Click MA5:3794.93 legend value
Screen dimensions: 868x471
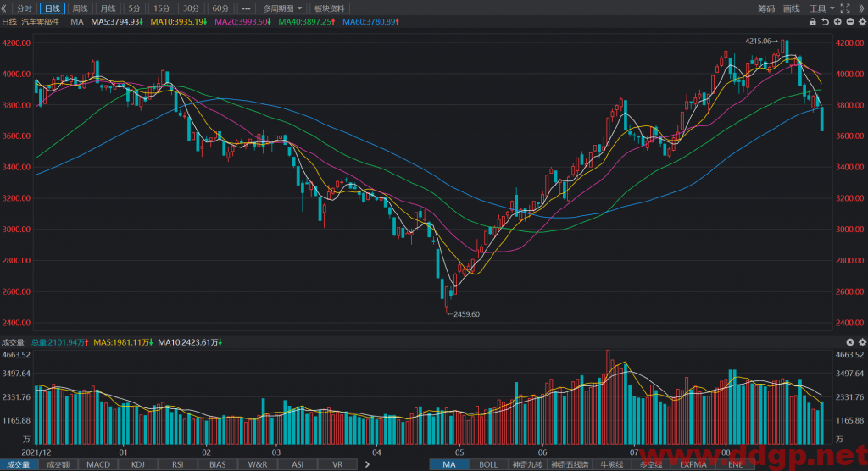coord(117,21)
